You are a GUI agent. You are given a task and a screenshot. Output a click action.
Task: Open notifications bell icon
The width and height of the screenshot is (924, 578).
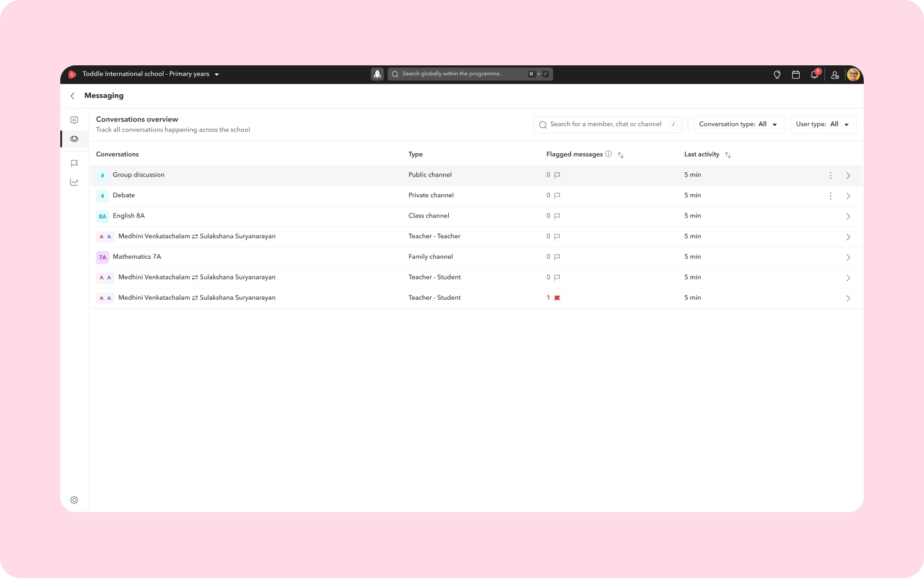(x=814, y=75)
